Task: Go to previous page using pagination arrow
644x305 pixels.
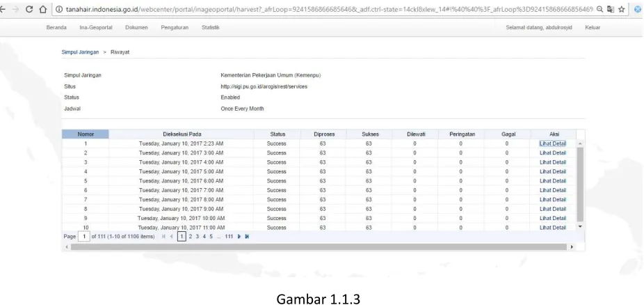Action: pos(171,237)
